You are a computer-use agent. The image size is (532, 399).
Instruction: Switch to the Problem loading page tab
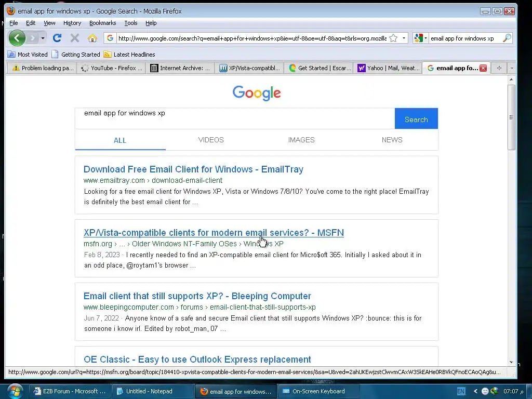[x=43, y=68]
